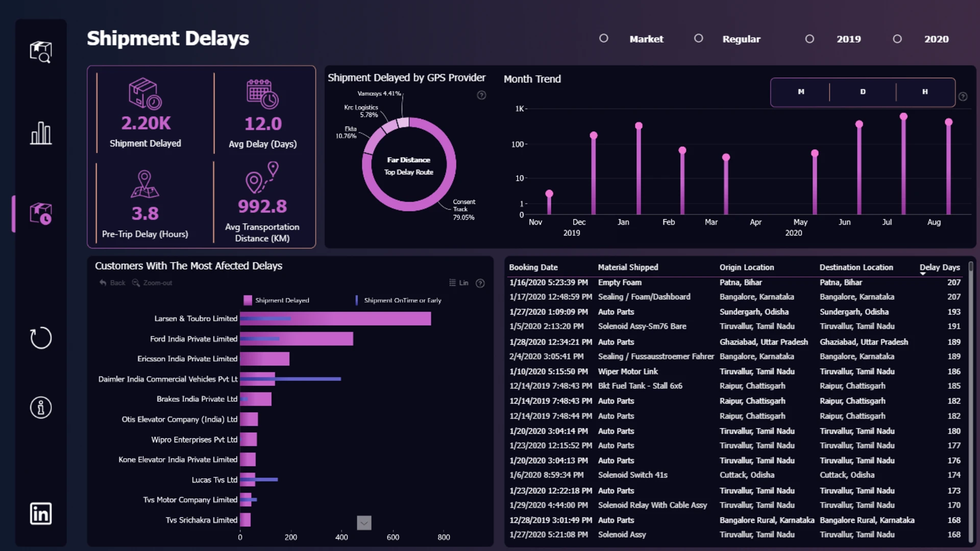Click help icon beside Month Trend buttons
The image size is (980, 551).
(x=963, y=96)
